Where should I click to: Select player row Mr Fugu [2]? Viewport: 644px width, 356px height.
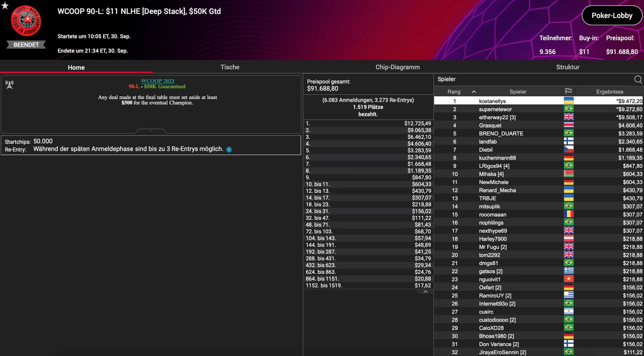pos(538,247)
